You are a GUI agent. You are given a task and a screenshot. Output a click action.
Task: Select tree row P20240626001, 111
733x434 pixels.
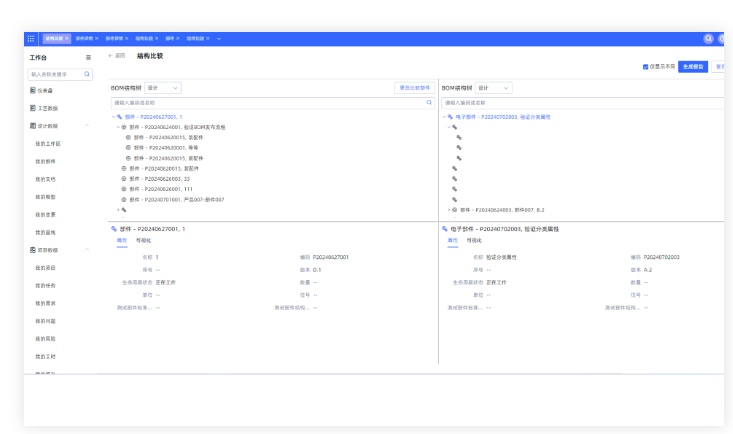[161, 189]
